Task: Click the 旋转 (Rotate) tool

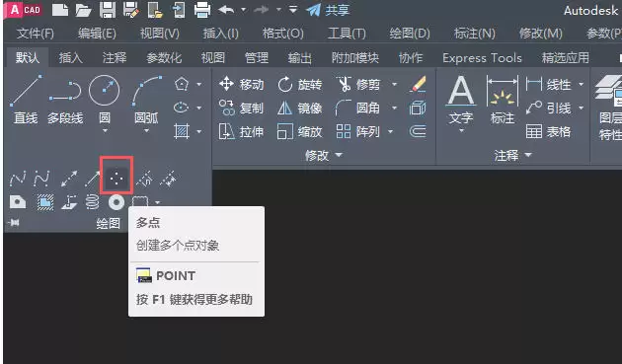Action: coord(299,84)
